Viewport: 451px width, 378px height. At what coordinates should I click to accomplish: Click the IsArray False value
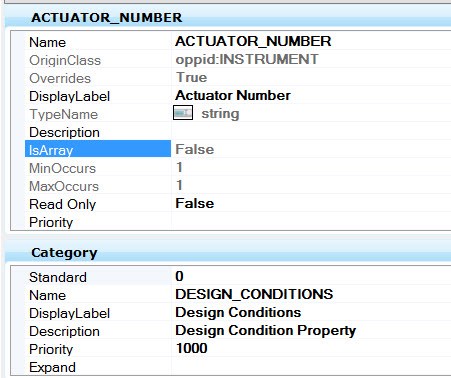coord(195,149)
